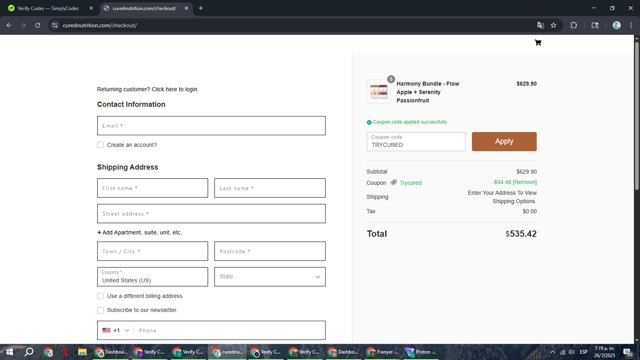Click the Tryoured coupon tag icon
The image size is (640, 360).
coord(393,182)
